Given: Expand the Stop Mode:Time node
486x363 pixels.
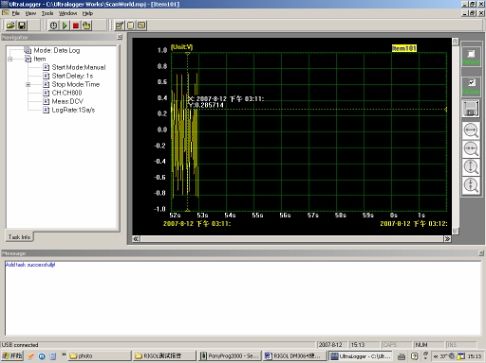Looking at the screenshot, I should 28,85.
